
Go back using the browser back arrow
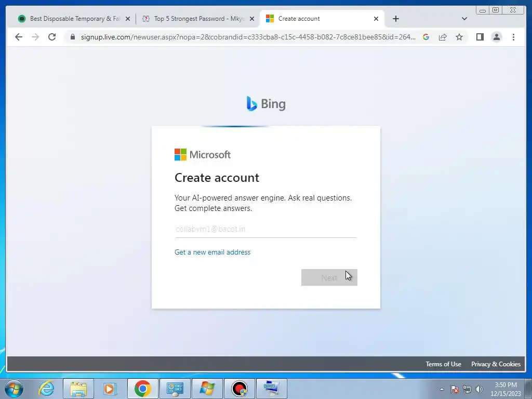coord(19,37)
